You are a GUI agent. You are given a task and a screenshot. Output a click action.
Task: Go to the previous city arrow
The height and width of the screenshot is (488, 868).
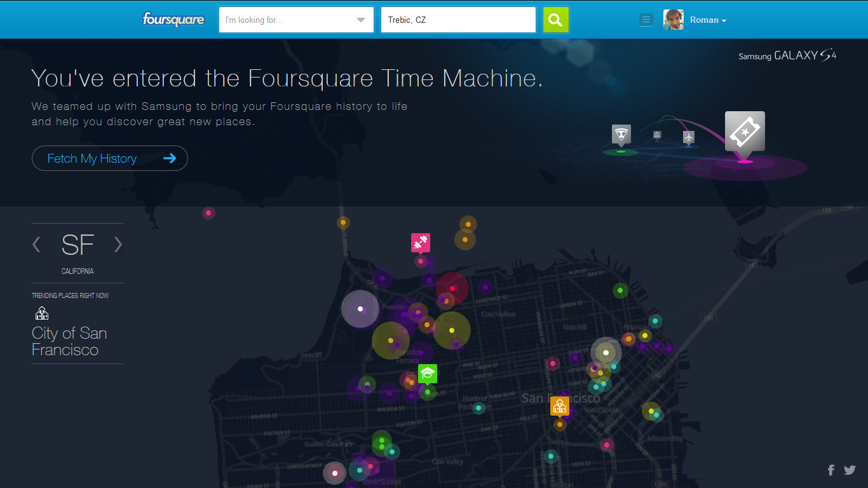point(37,245)
